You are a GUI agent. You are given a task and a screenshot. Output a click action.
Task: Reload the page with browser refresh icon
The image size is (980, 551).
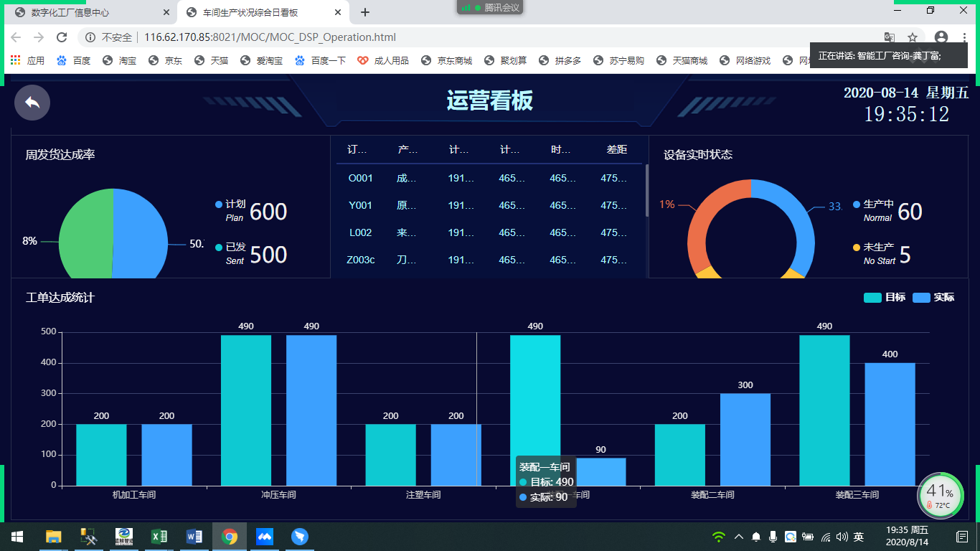click(62, 37)
